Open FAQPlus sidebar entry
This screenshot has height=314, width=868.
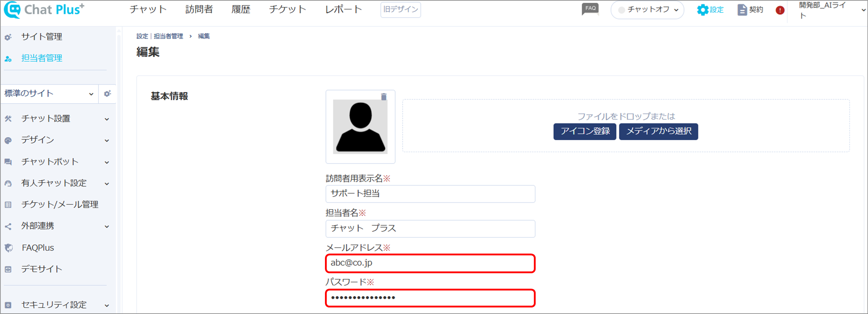[38, 248]
